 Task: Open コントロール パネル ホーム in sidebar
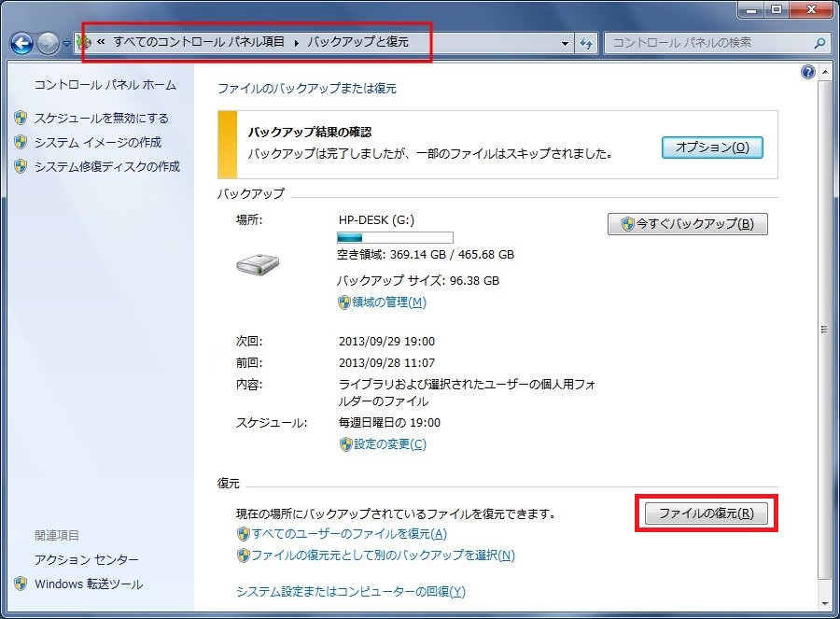coord(105,85)
